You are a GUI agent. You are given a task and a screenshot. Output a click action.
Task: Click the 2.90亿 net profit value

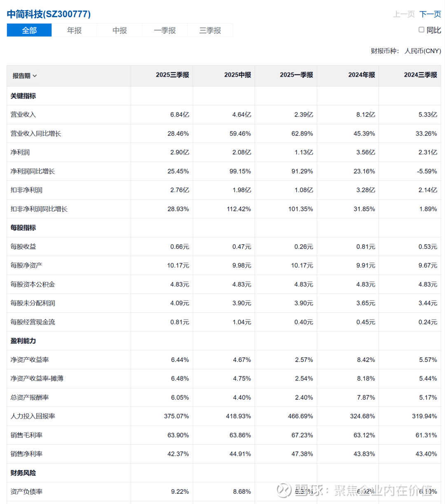tap(180, 152)
